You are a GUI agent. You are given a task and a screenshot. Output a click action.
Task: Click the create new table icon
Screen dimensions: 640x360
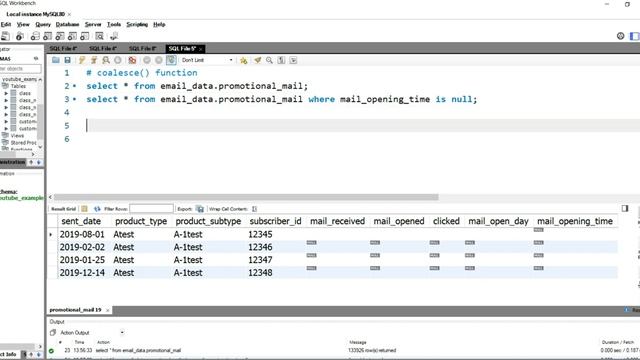coord(48,36)
